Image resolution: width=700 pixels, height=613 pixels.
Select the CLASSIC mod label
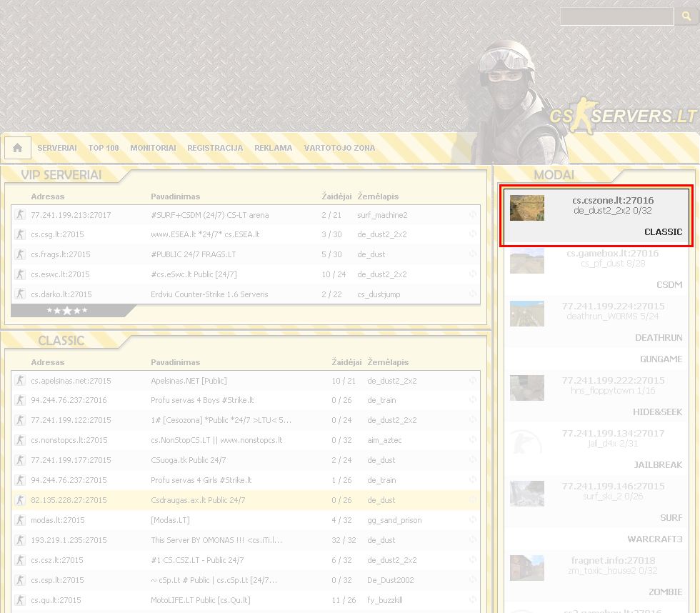664,231
